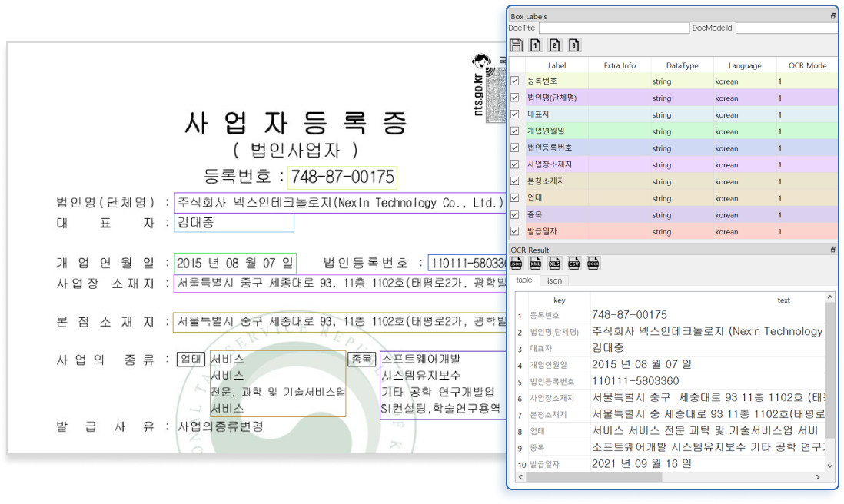This screenshot has width=844, height=504.
Task: Click the OCR result down scroll arrow
Action: [829, 466]
